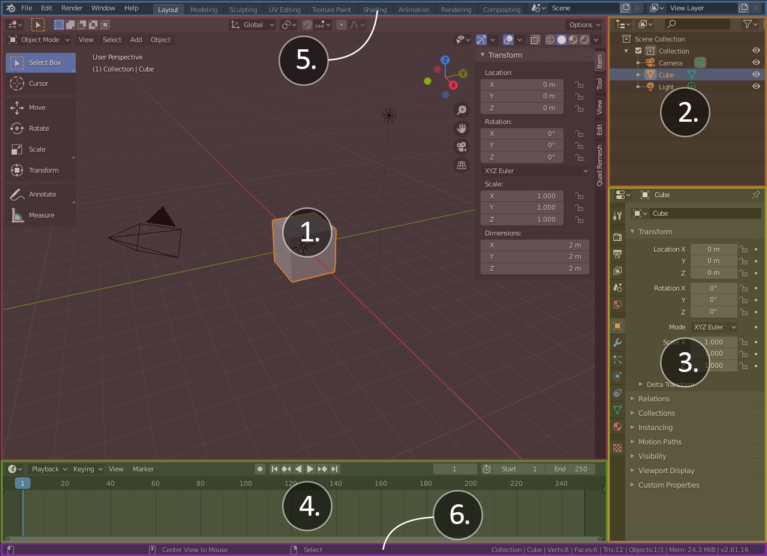Pick the Measure tool
Viewport: 767px width, 556px height.
(x=41, y=216)
